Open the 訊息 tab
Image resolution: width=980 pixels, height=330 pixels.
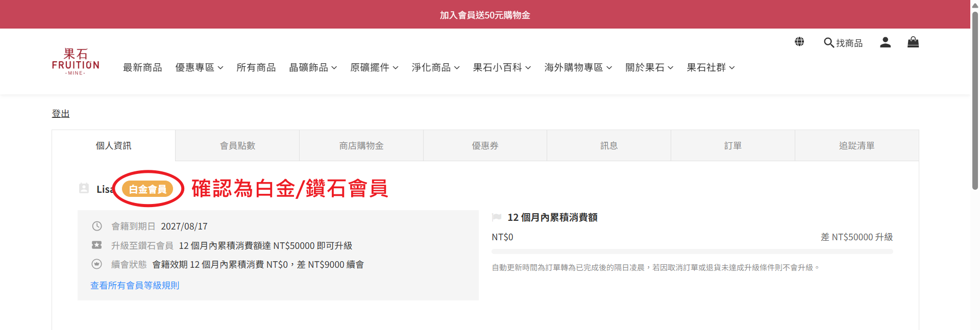609,145
